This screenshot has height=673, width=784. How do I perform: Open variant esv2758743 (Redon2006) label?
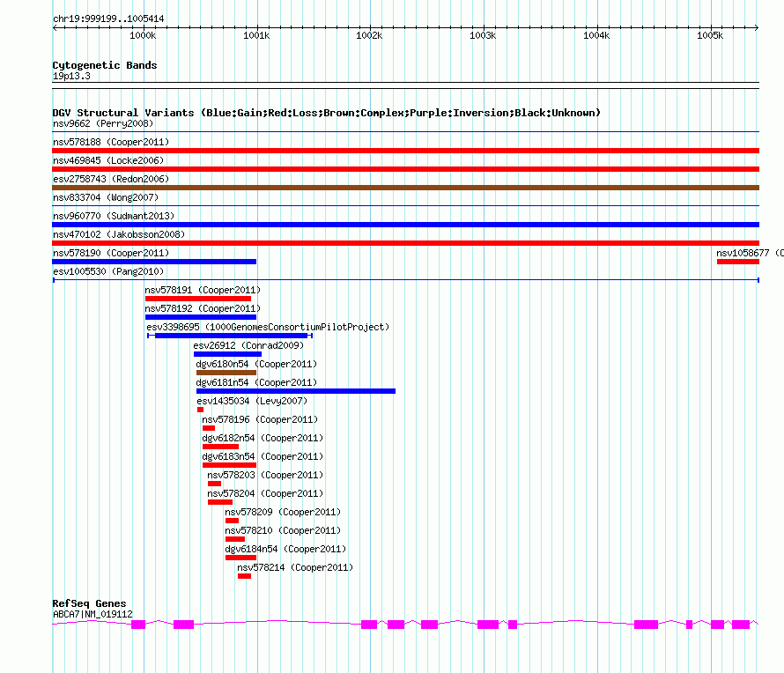[x=111, y=179]
